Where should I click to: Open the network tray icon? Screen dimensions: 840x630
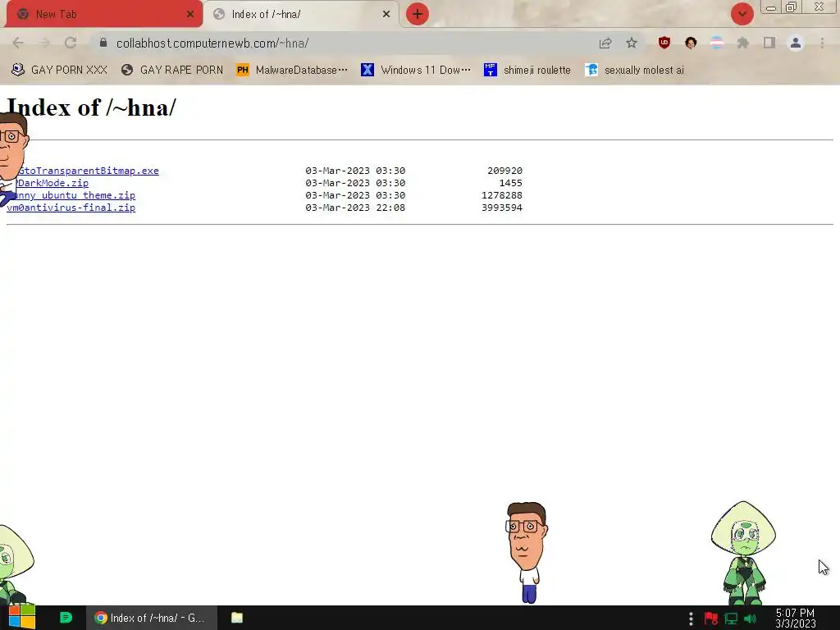tap(731, 619)
